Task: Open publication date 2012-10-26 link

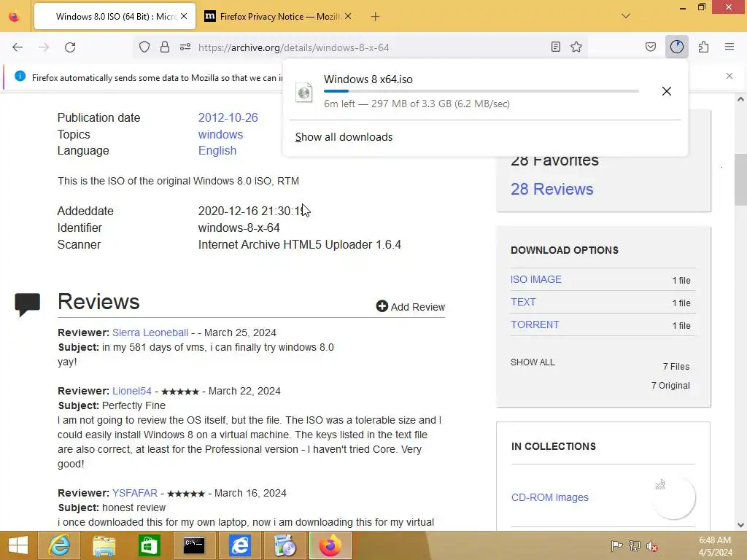Action: (x=228, y=117)
